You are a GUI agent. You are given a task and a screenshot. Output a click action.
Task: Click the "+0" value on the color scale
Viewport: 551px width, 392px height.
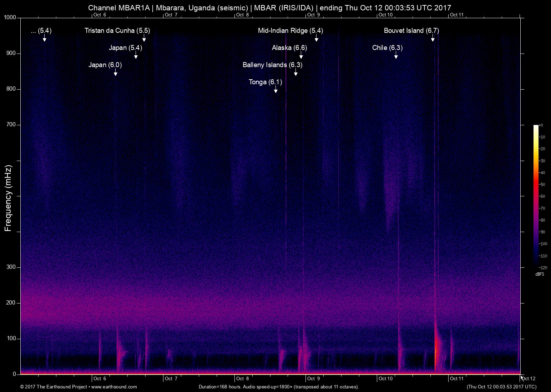pyautogui.click(x=541, y=125)
